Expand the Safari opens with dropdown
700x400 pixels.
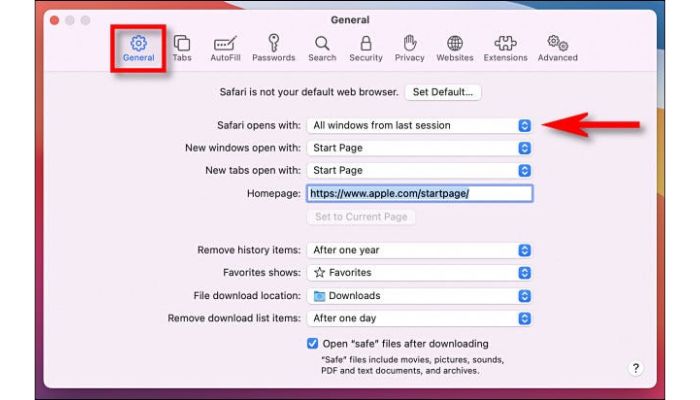pos(419,125)
